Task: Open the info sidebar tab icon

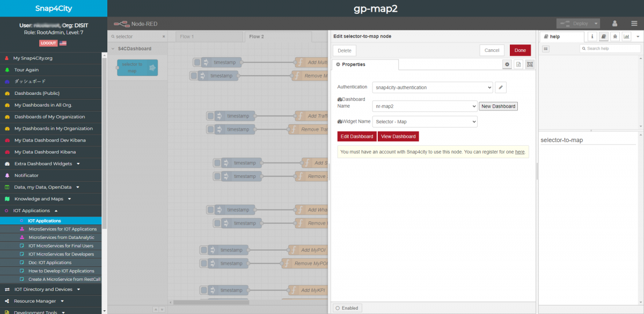Action: click(x=593, y=36)
